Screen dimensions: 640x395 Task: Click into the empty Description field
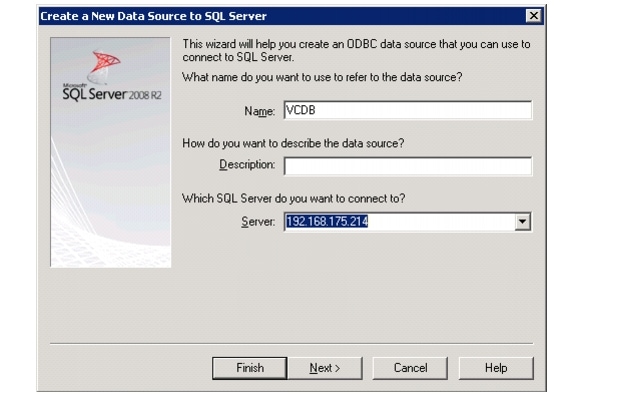click(408, 166)
